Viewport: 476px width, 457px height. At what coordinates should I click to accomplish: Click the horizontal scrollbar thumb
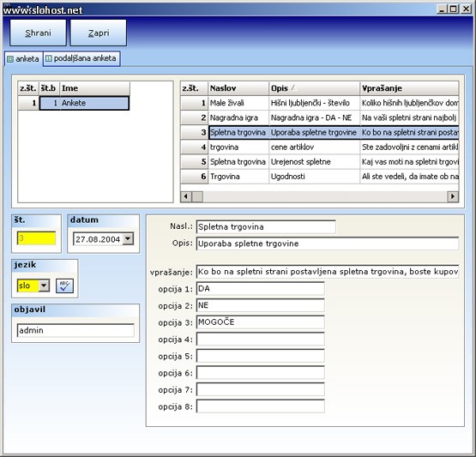coord(197,196)
